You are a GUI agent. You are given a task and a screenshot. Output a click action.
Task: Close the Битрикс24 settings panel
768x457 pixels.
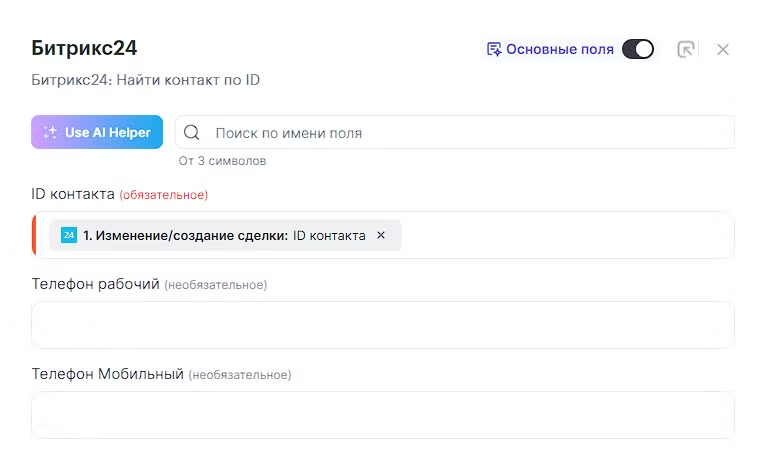[x=723, y=49]
